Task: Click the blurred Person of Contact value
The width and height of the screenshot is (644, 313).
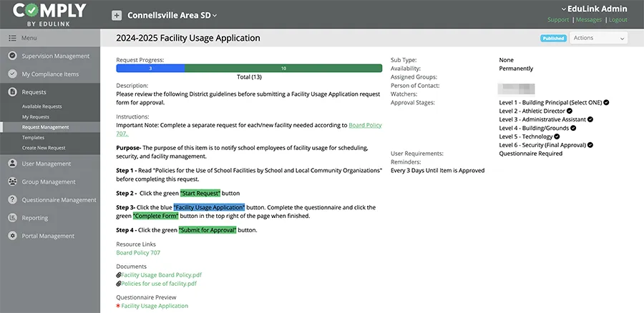Action: (x=516, y=89)
